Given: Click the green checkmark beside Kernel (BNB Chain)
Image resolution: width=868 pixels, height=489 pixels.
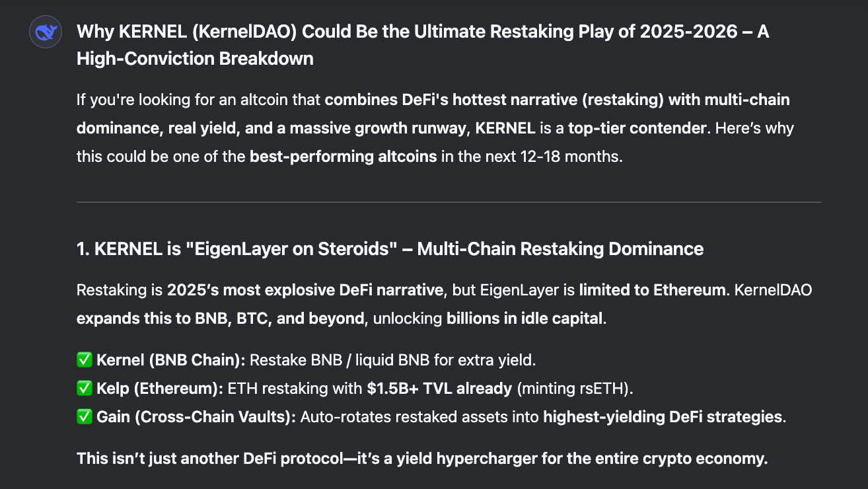Looking at the screenshot, I should click(85, 360).
